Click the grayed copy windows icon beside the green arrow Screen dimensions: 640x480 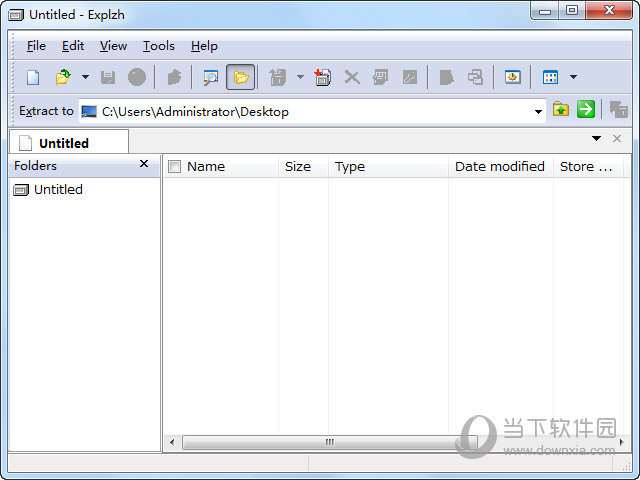(x=619, y=109)
